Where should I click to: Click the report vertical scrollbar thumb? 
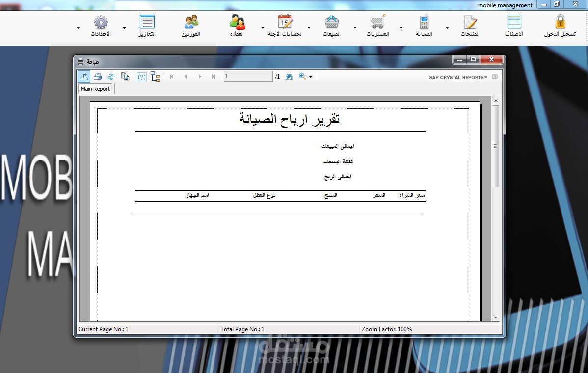496,146
